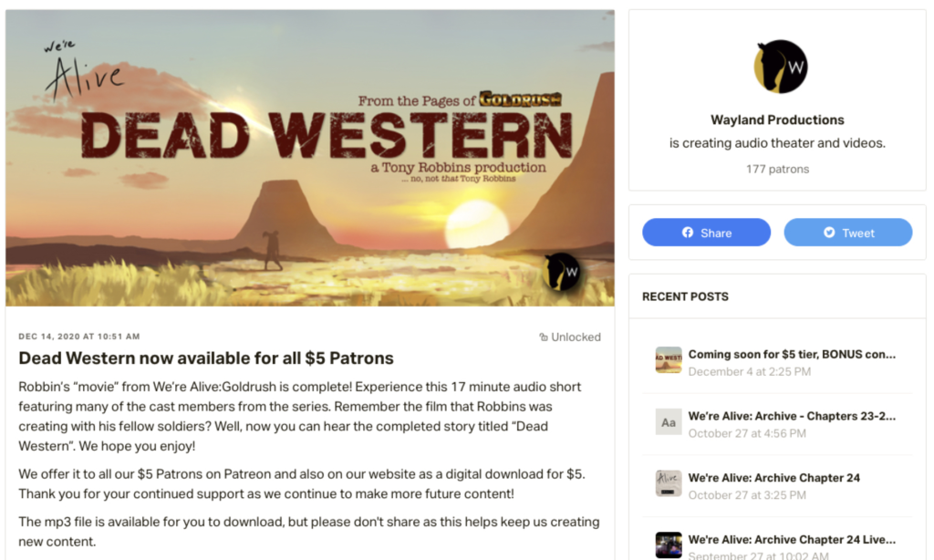The width and height of the screenshot is (934, 560).
Task: Click the 177 patrons count
Action: 777,170
